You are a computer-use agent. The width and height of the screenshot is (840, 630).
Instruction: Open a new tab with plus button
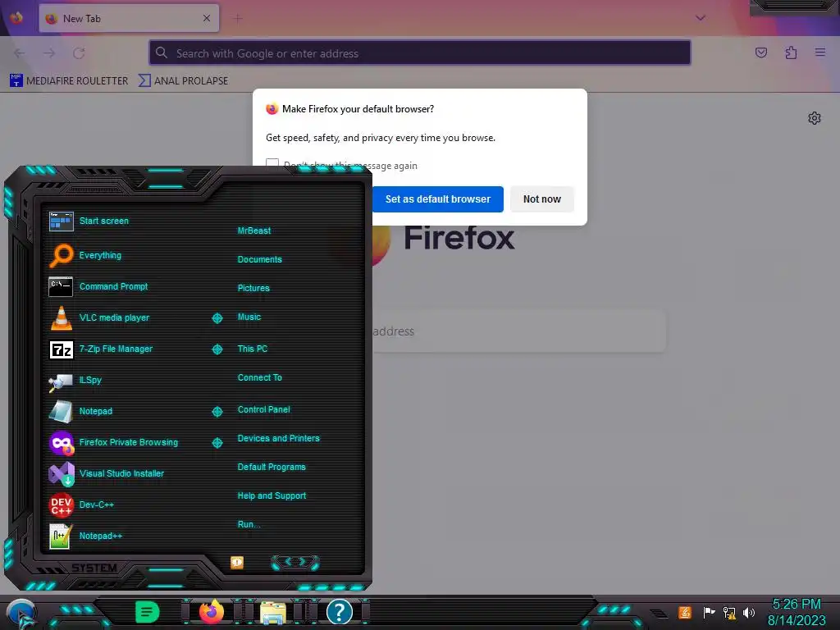coord(238,18)
